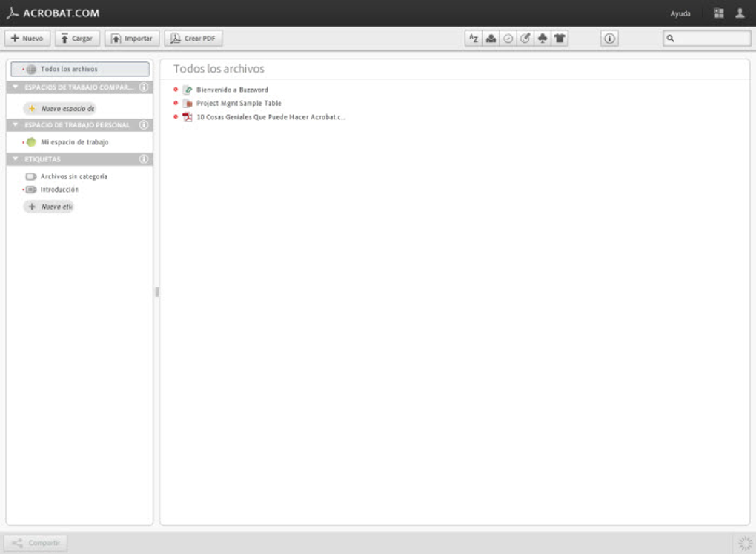Click the Crear PDF button
The image size is (756, 554).
(x=193, y=38)
